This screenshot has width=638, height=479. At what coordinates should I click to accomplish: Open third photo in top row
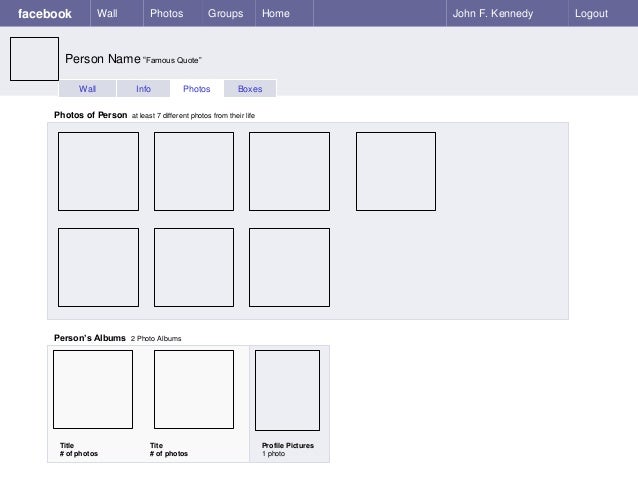pos(289,171)
